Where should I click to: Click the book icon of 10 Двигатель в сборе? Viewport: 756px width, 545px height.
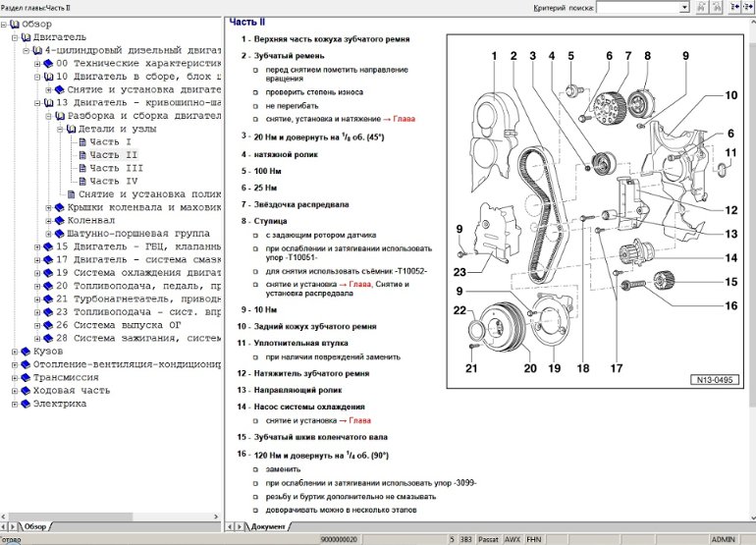click(48, 77)
